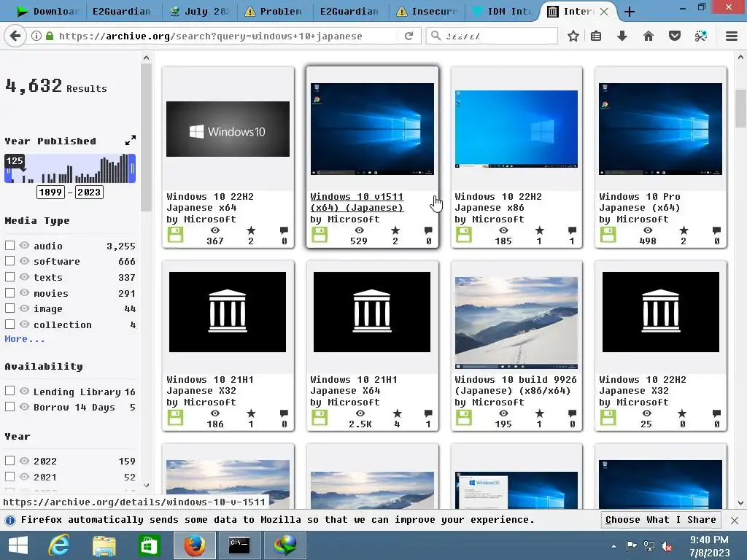Switch to the first E2Guardian tab
This screenshot has width=747, height=560.
pyautogui.click(x=122, y=12)
